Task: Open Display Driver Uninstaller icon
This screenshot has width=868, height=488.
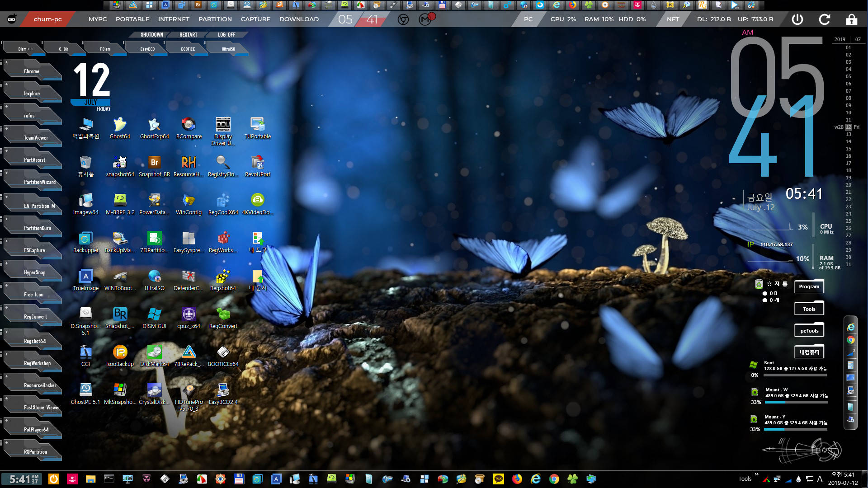Action: (x=223, y=131)
